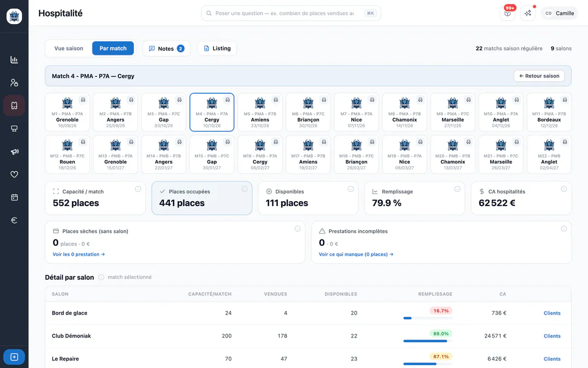Show info for Places sèches card
The width and height of the screenshot is (588, 368).
(297, 228)
